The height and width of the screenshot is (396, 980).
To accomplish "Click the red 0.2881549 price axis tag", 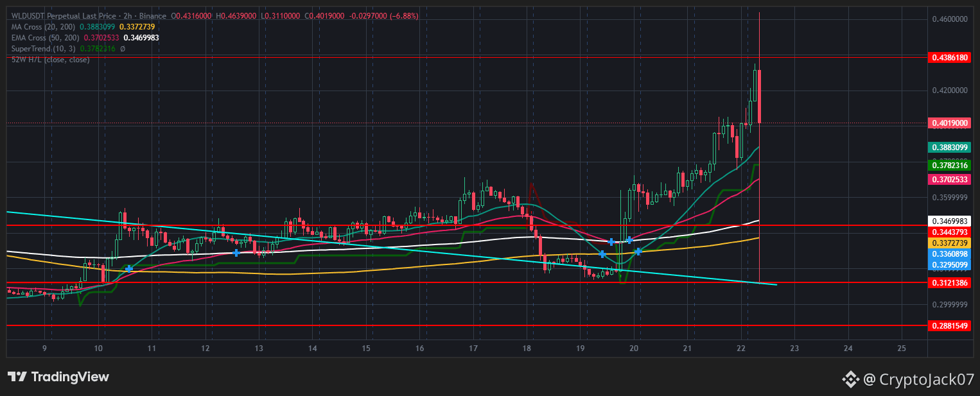I will (x=950, y=326).
